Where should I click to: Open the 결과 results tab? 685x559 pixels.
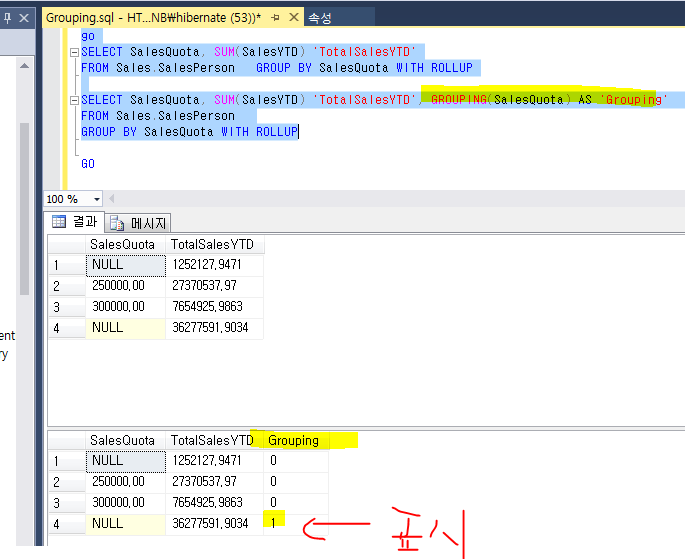[75, 222]
